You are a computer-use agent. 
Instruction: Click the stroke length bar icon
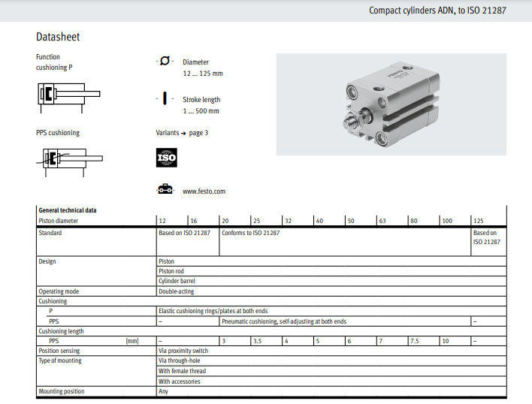[165, 98]
